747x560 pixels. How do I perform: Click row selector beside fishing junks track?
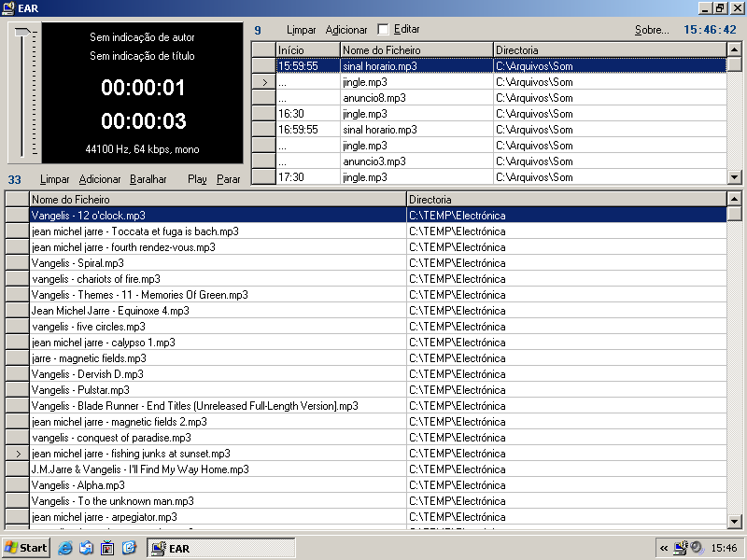[18, 454]
